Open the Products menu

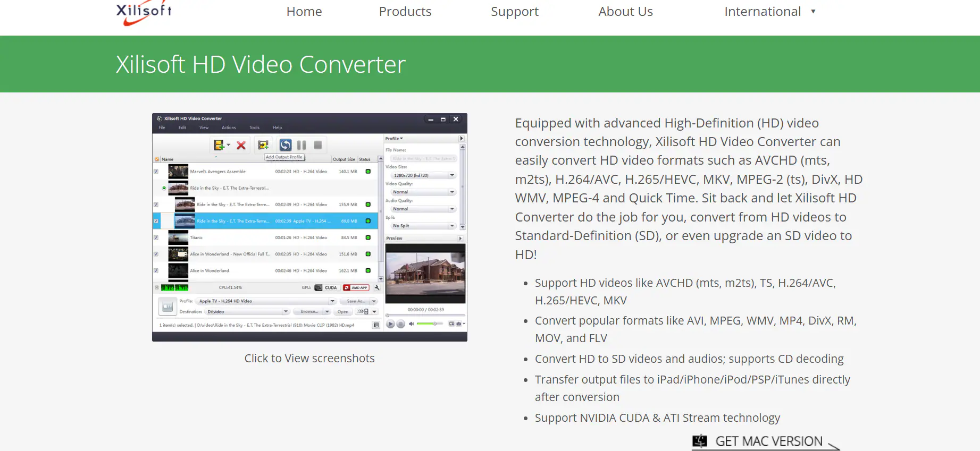click(405, 12)
